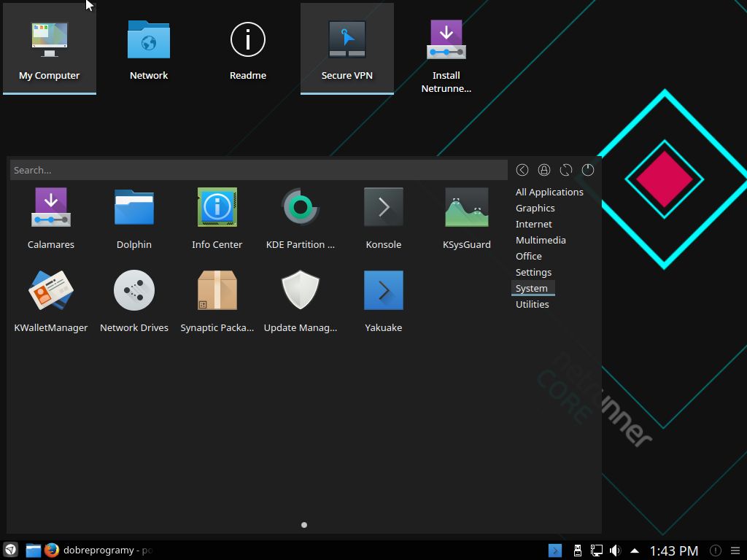The height and width of the screenshot is (560, 747).
Task: Click the page indicator dot
Action: tap(304, 525)
